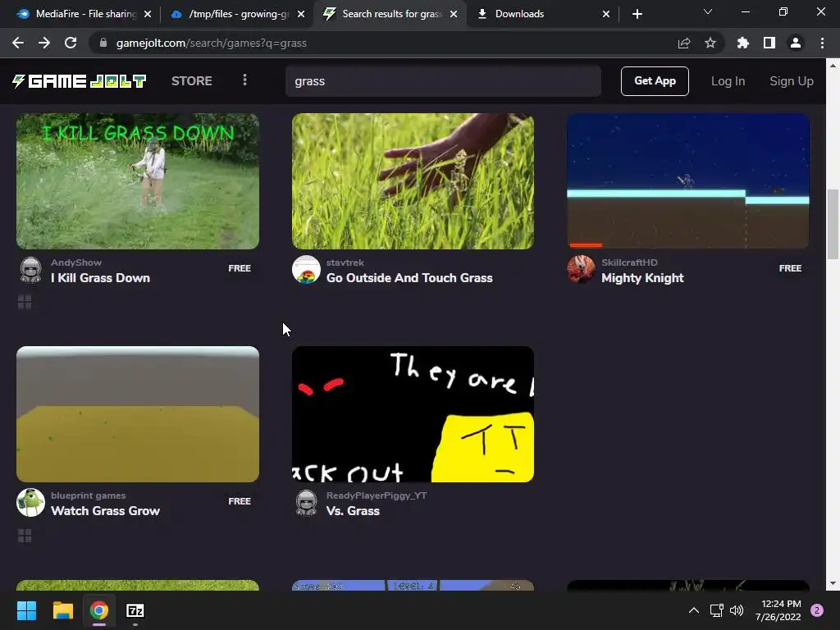Click Log In
The height and width of the screenshot is (630, 840).
click(728, 81)
